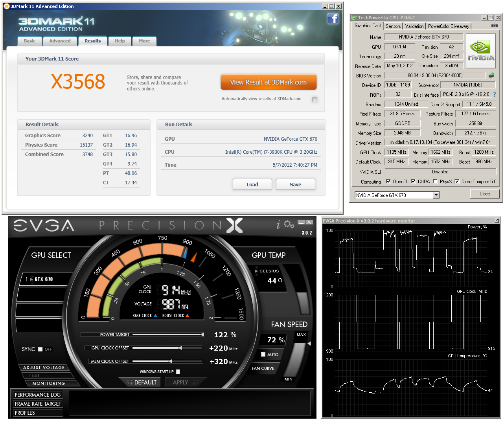This screenshot has width=504, height=421.
Task: Expand the Celsius temperature unit arrow
Action: click(256, 271)
